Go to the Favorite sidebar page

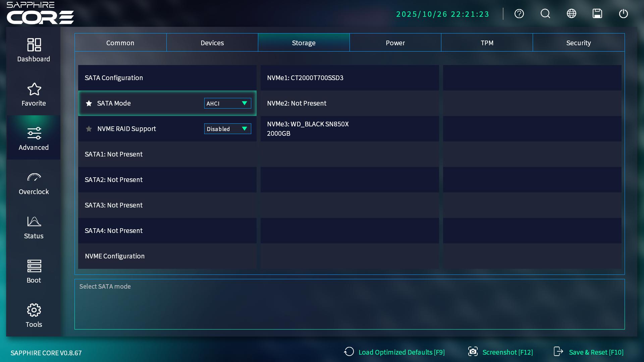point(34,95)
